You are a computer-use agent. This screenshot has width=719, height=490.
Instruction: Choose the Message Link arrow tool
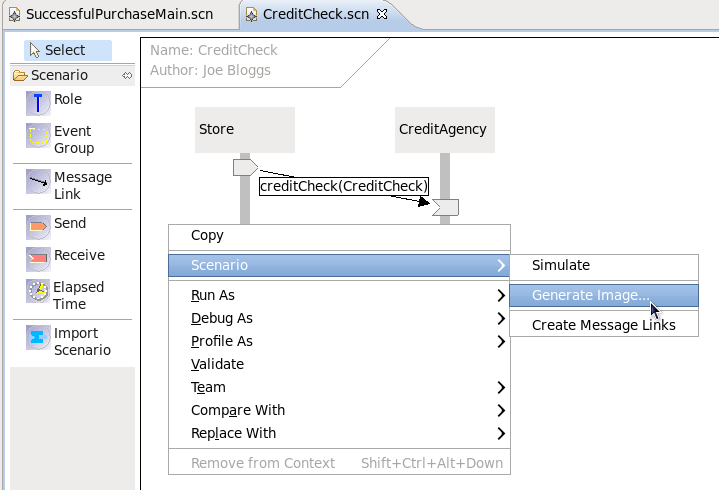(38, 184)
